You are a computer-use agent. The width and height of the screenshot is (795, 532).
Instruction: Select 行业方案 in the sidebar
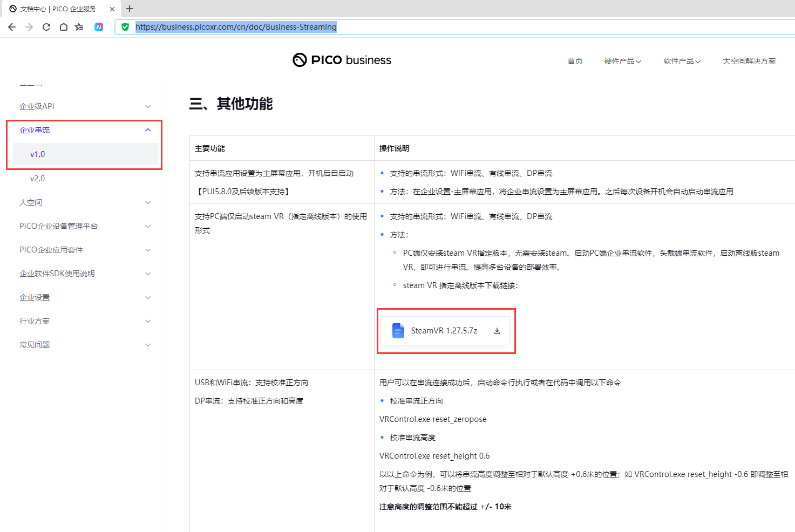35,321
